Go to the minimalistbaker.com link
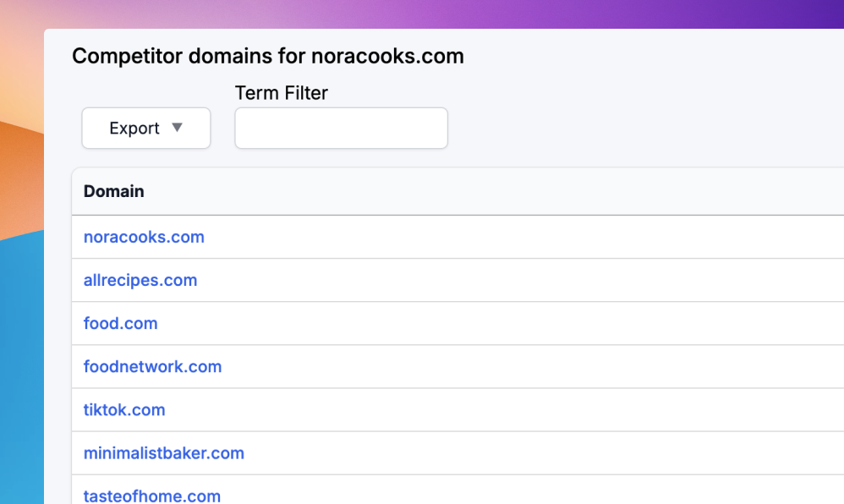The image size is (844, 504). (x=164, y=453)
